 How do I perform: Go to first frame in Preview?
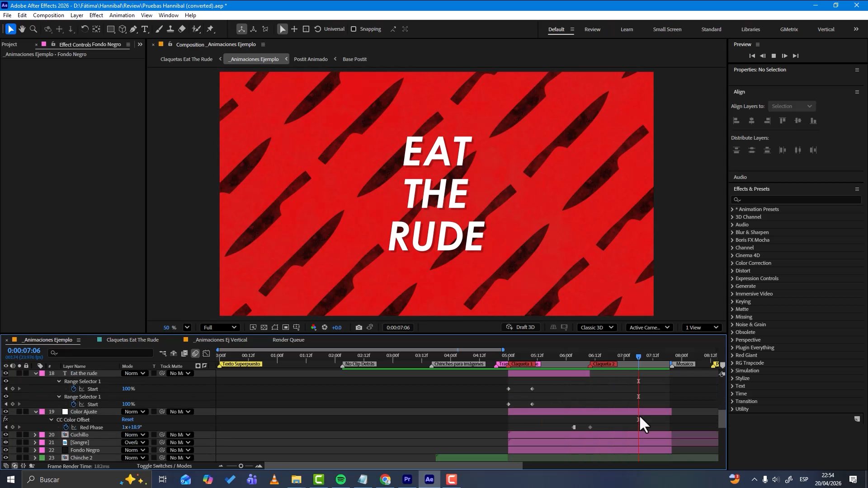[x=752, y=56]
